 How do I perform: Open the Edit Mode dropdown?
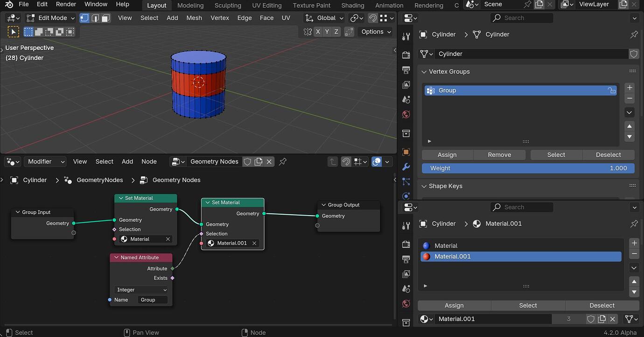point(50,18)
